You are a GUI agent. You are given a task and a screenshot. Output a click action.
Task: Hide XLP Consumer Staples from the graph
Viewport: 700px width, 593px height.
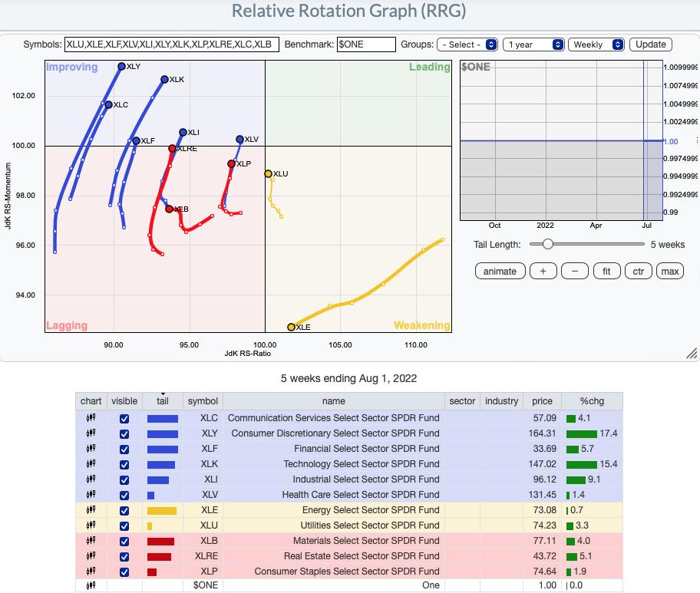(124, 572)
